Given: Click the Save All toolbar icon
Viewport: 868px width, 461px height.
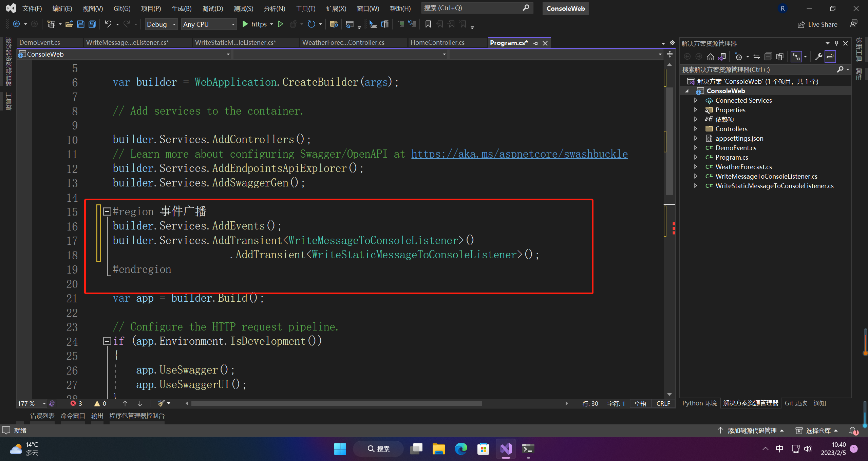Looking at the screenshot, I should pyautogui.click(x=92, y=24).
